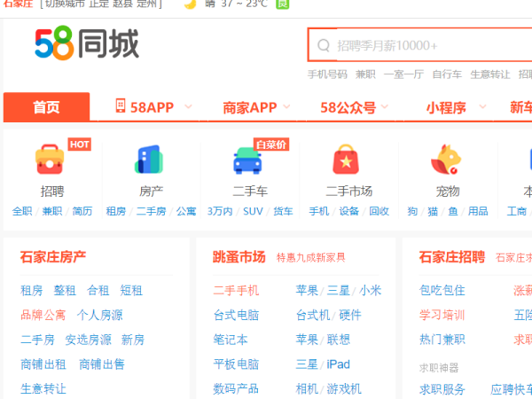Open the 58APP menu item
This screenshot has height=399, width=532.
click(152, 107)
